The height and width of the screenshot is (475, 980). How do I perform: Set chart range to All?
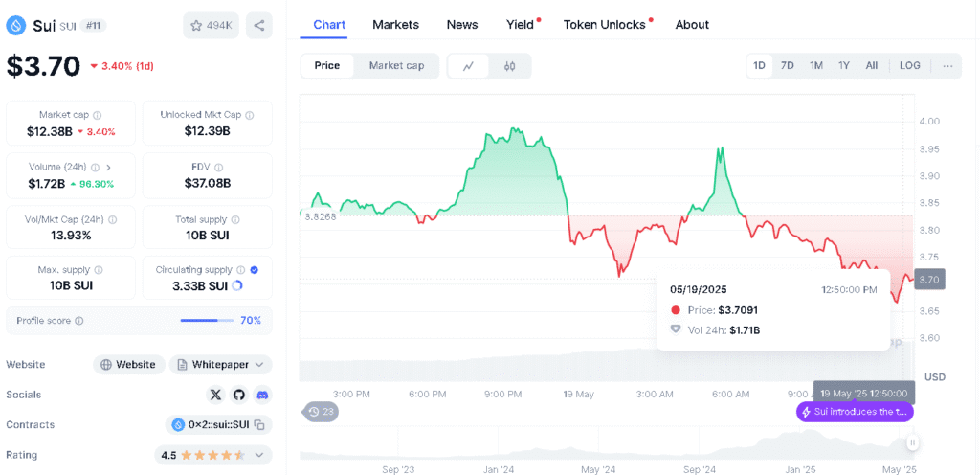click(871, 66)
